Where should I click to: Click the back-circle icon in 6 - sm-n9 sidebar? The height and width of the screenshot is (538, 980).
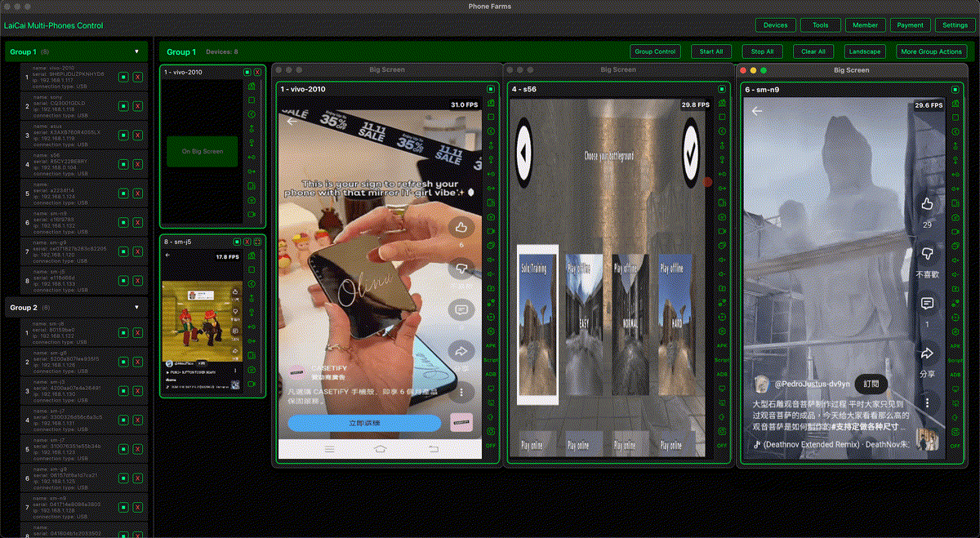tap(955, 131)
